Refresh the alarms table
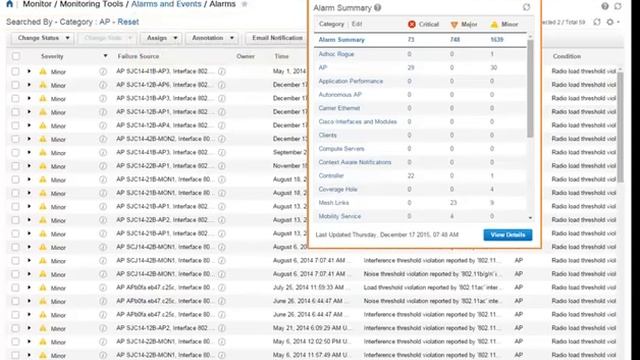 point(597,22)
